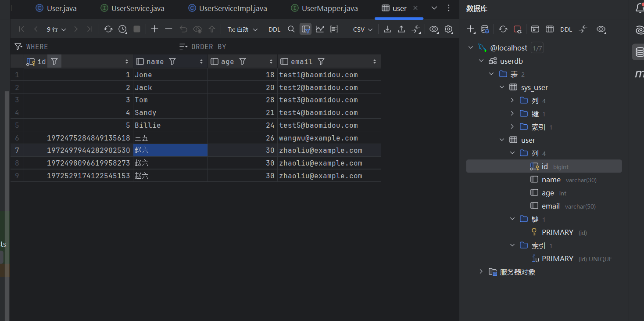Reload the table data grid
Viewport: 644px width, 321px height.
coord(108,29)
